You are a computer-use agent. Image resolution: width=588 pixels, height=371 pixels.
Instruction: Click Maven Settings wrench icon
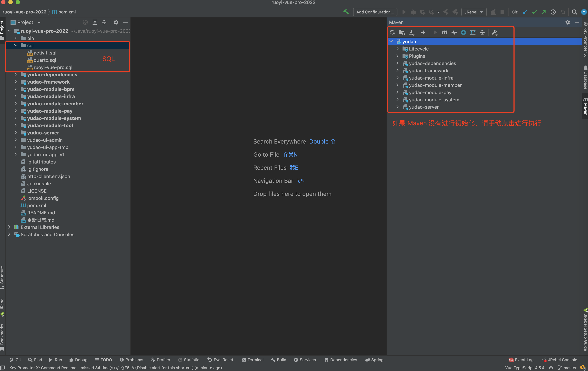495,33
